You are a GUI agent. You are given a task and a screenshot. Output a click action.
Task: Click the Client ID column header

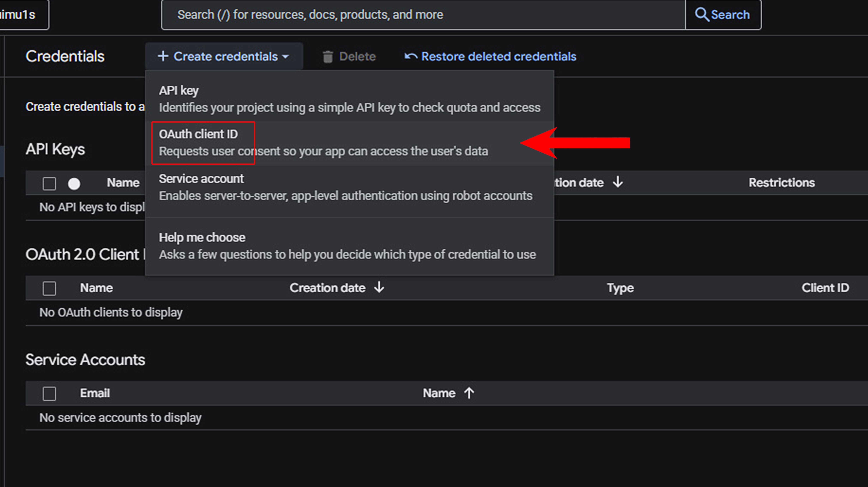tap(825, 288)
